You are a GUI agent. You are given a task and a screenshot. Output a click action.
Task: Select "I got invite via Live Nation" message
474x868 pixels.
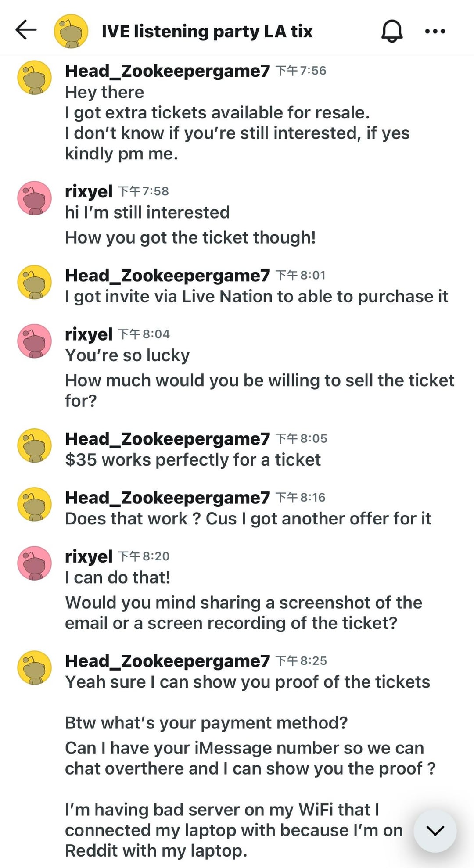click(256, 297)
